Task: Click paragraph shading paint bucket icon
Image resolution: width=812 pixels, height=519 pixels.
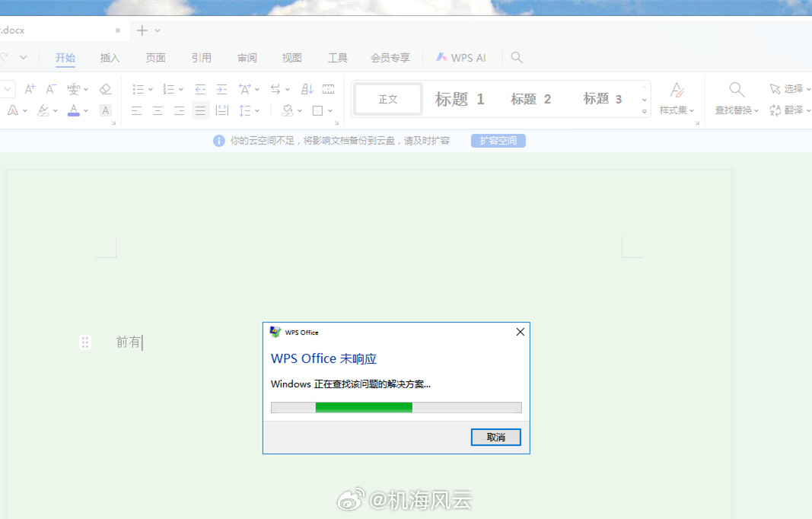Action: coord(288,110)
